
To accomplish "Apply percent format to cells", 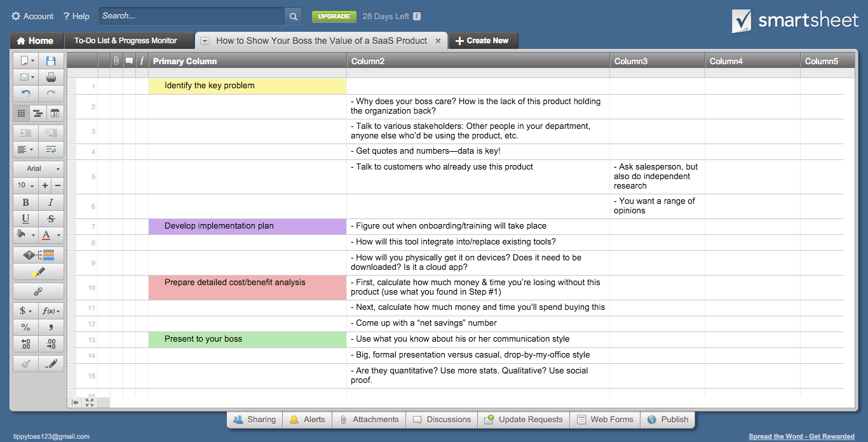I will (x=25, y=328).
